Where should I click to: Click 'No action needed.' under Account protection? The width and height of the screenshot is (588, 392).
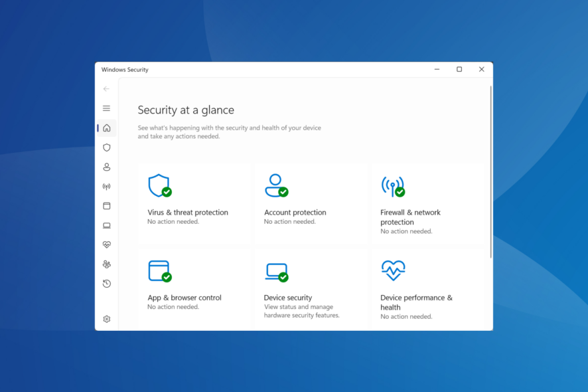pos(289,222)
